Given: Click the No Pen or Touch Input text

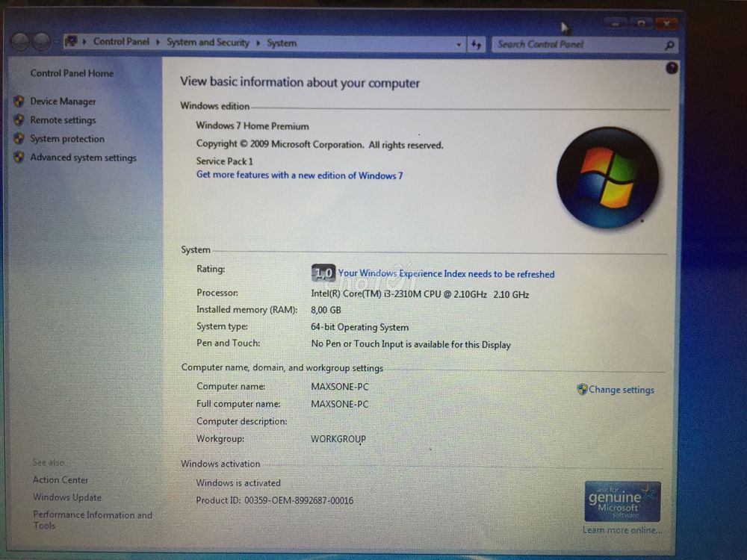Looking at the screenshot, I should tap(411, 344).
